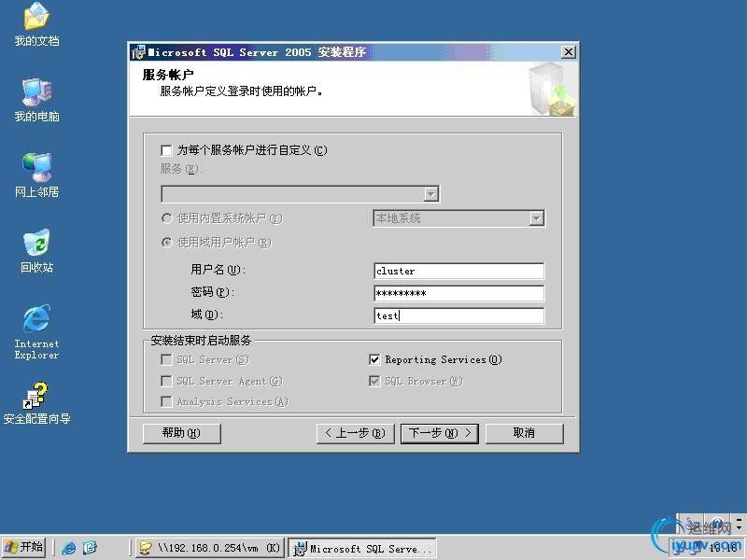Toggle SQL Server (S) startup checkbox
Screen dimensions: 747x560
tap(166, 359)
